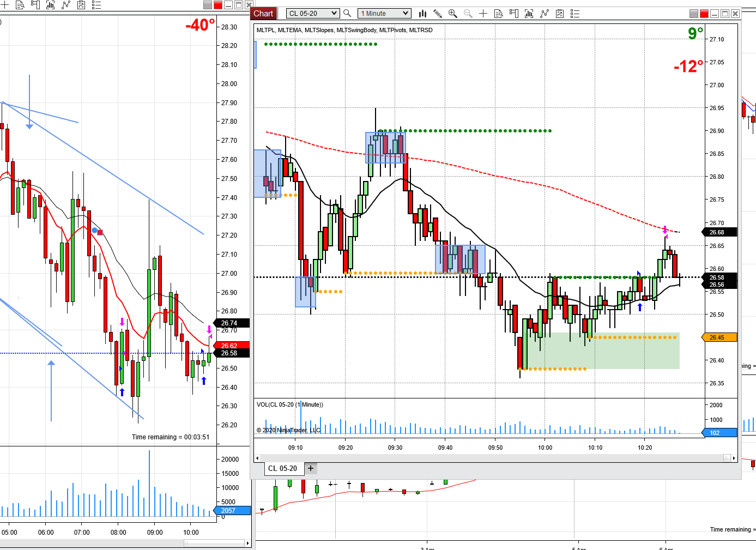The image size is (756, 550).
Task: Expand the CL 05-20 instrument dropdown
Action: click(x=313, y=13)
